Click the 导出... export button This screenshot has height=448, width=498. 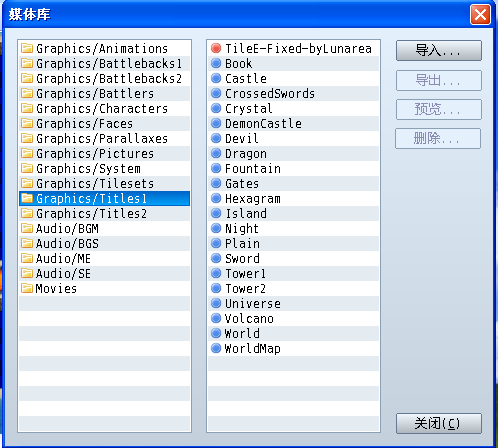[x=439, y=80]
